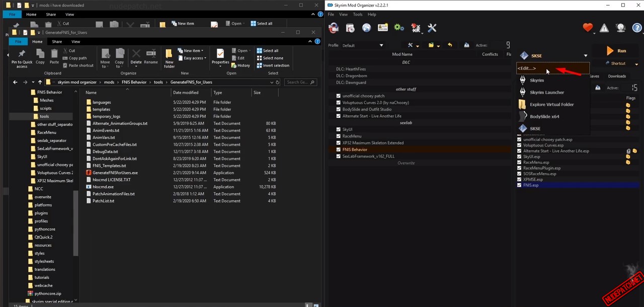Select <Edit...> in the executables list
The image size is (644, 307).
coord(553,68)
